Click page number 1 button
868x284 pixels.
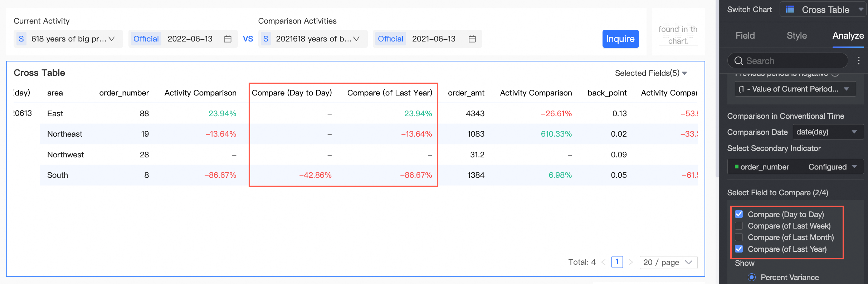(x=617, y=262)
